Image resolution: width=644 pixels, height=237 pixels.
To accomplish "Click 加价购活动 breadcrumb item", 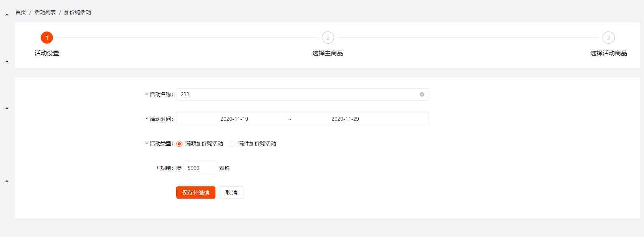I will pos(78,12).
